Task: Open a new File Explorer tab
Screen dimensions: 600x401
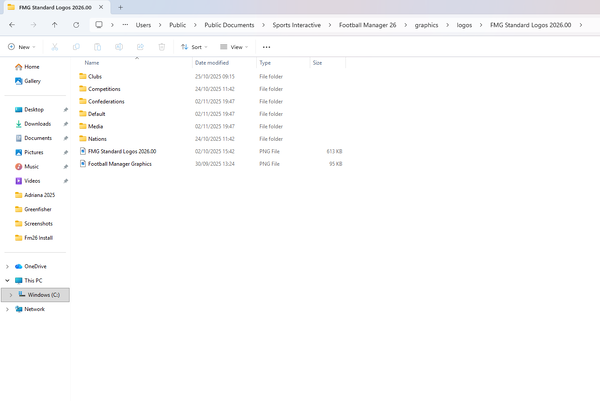Action: tap(120, 7)
